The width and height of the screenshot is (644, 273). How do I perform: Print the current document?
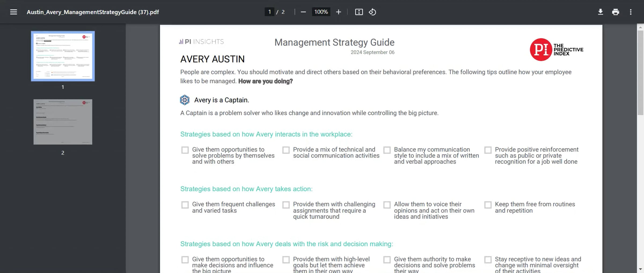(616, 12)
